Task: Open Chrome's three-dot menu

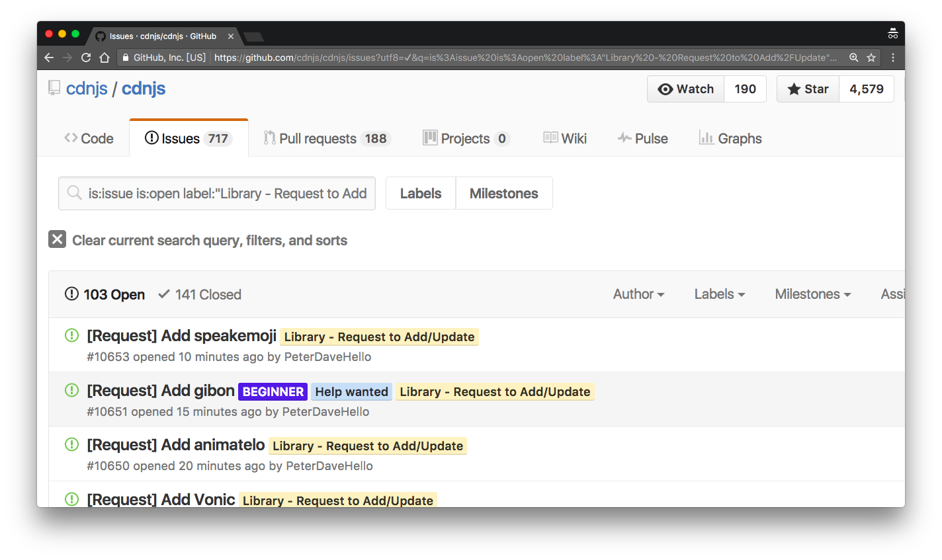Action: 893,58
